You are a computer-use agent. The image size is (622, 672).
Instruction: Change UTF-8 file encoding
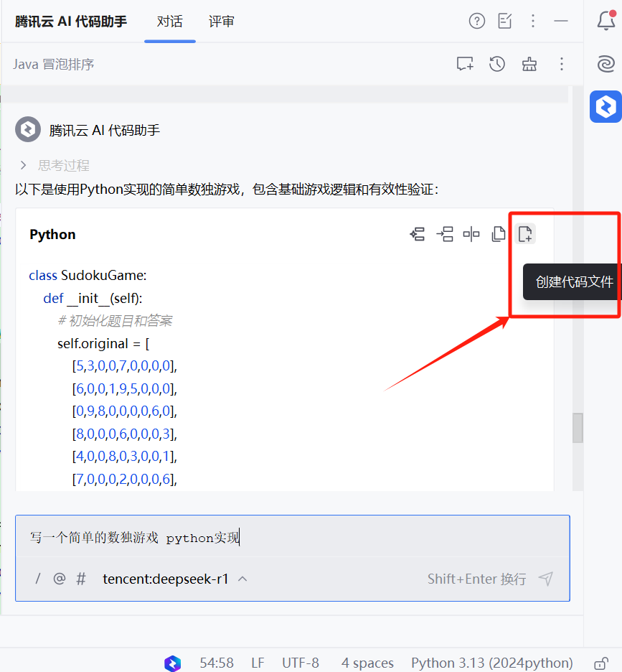click(301, 663)
